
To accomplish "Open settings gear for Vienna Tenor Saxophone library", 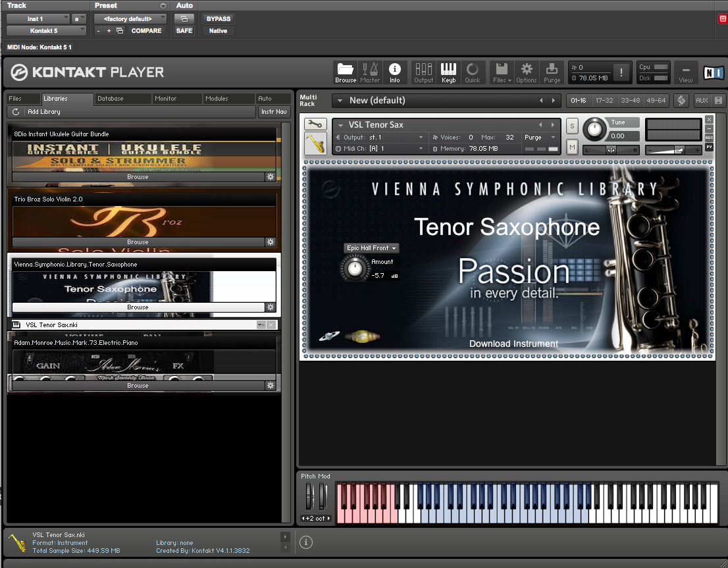I will point(271,307).
